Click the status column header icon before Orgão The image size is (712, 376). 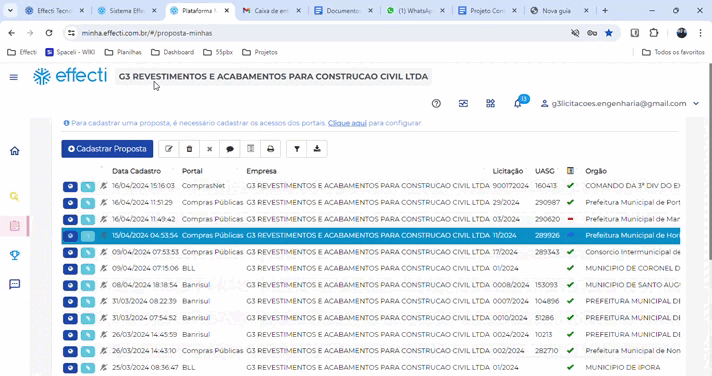570,171
